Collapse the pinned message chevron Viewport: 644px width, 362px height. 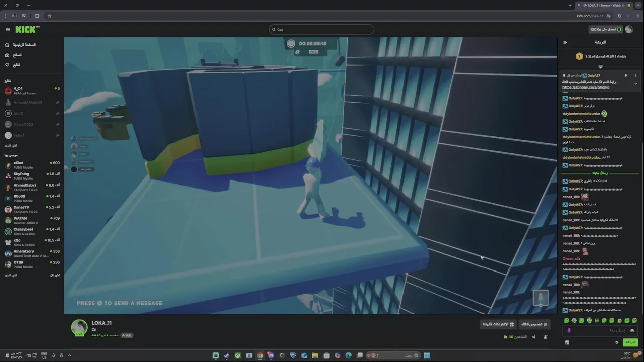pyautogui.click(x=636, y=84)
